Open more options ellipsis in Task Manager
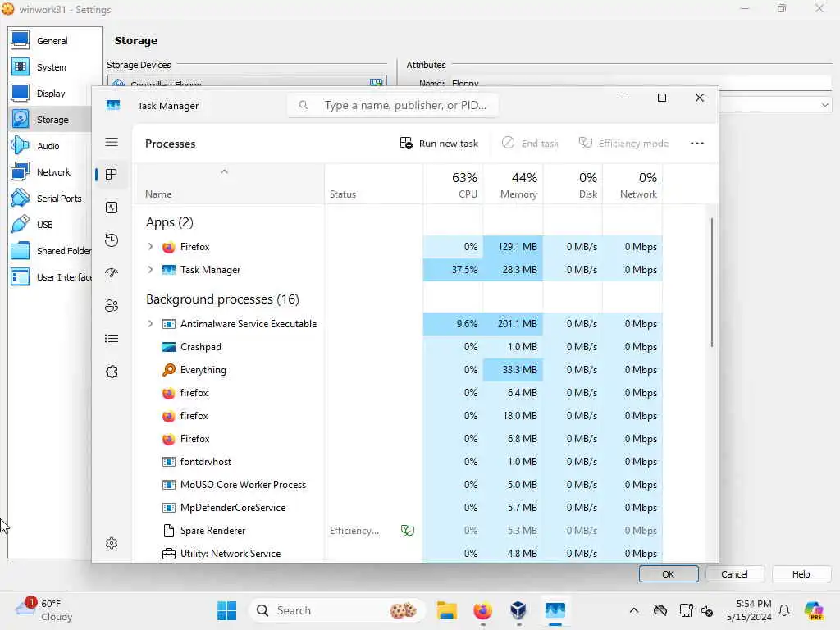 [697, 144]
